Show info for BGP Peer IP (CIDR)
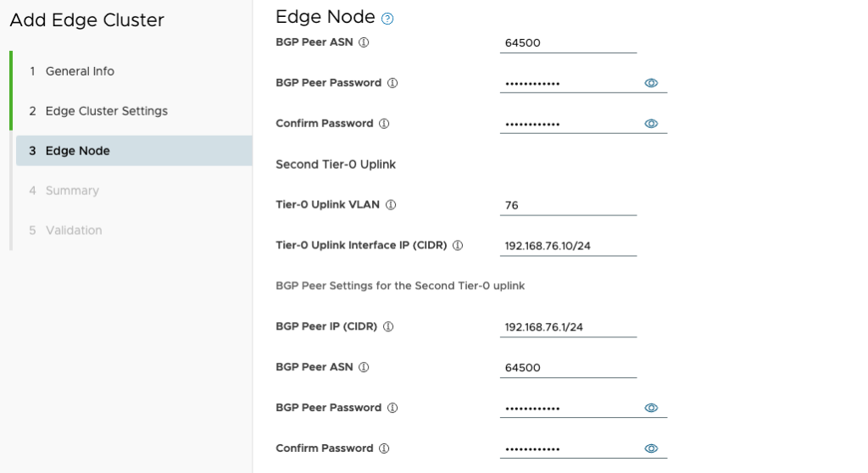The image size is (868, 473). click(388, 327)
